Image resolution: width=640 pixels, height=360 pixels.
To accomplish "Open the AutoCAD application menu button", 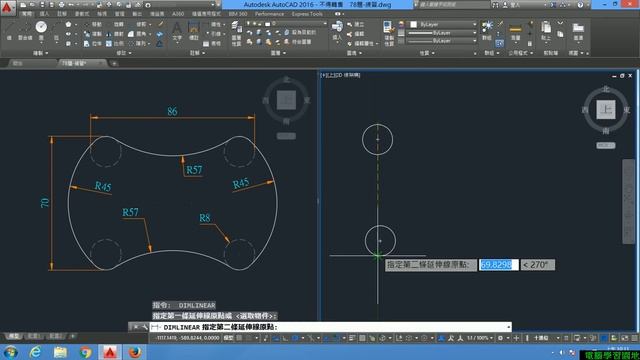I will click(7, 7).
